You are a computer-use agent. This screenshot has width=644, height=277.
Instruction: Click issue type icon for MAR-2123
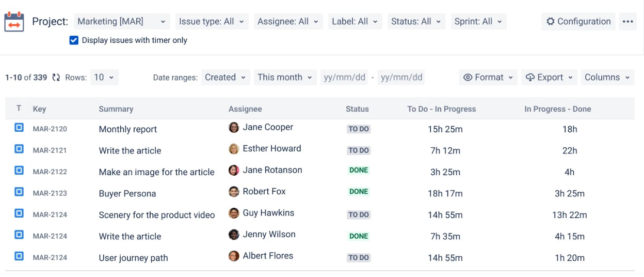[19, 192]
